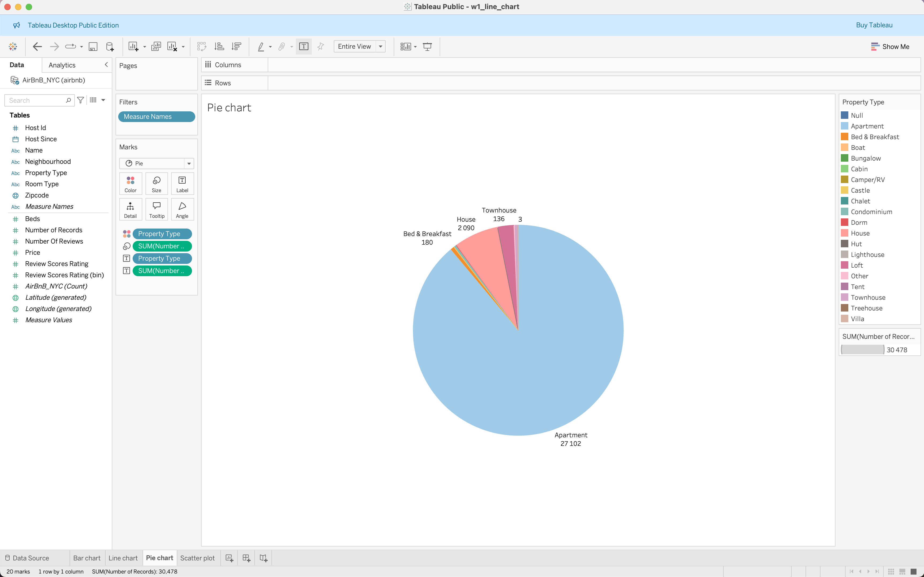
Task: Expand the Entire View fit dropdown
Action: [380, 47]
